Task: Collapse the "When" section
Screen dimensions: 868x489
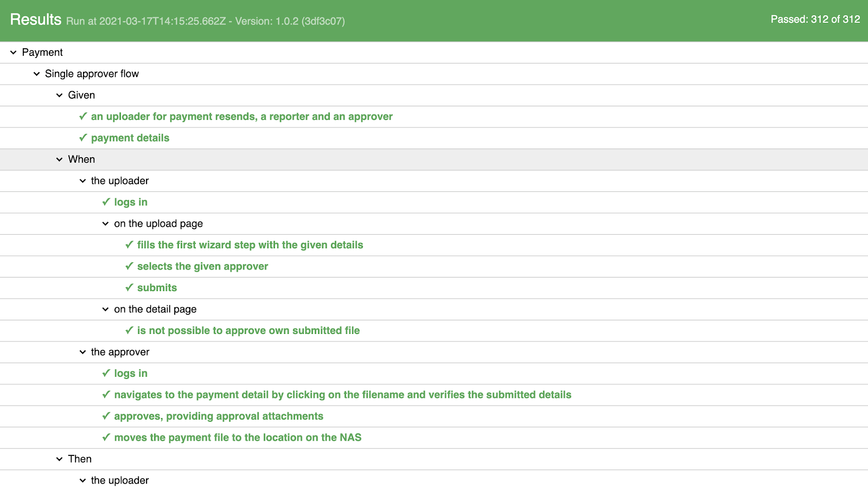Action: pyautogui.click(x=59, y=159)
